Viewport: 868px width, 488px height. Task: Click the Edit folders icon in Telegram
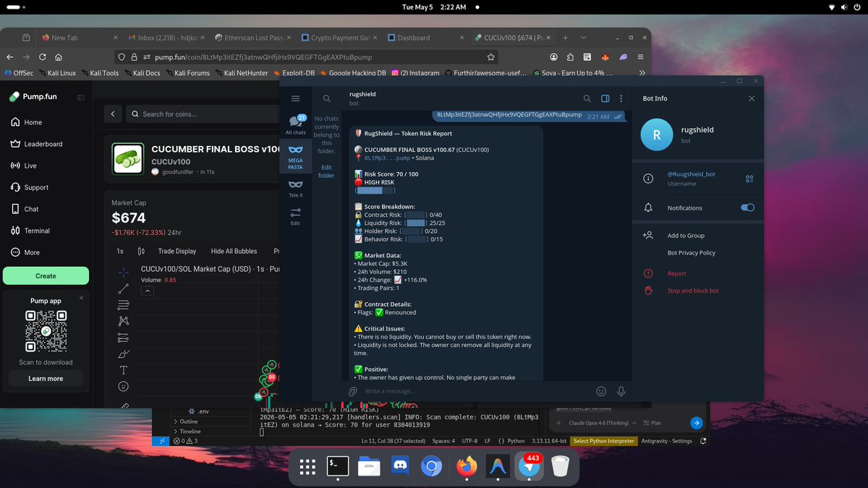pyautogui.click(x=295, y=216)
